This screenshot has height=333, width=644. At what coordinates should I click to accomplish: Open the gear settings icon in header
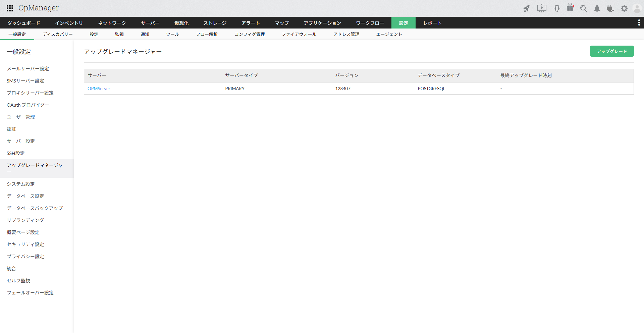pyautogui.click(x=624, y=8)
